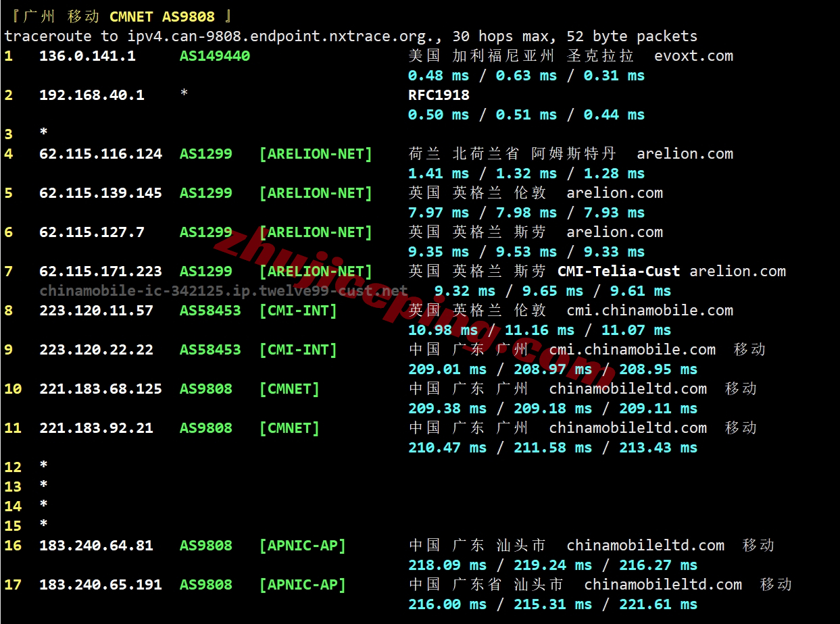Click [CMI-INT] tag on hop 9

coord(298,350)
